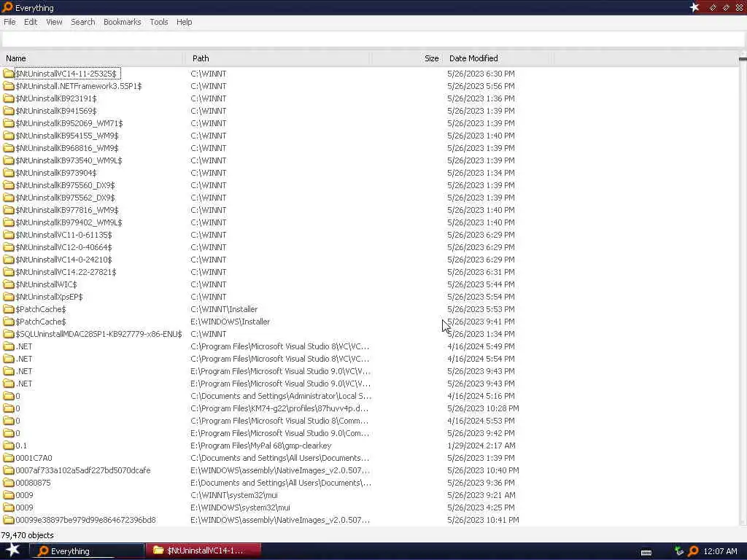Image resolution: width=747 pixels, height=560 pixels.
Task: Click folder icon for $NtUninstallXpsEP$
Action: point(9,296)
